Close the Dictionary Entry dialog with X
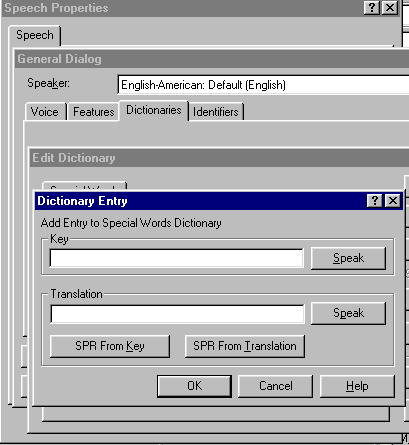The image size is (409, 445). 393,201
